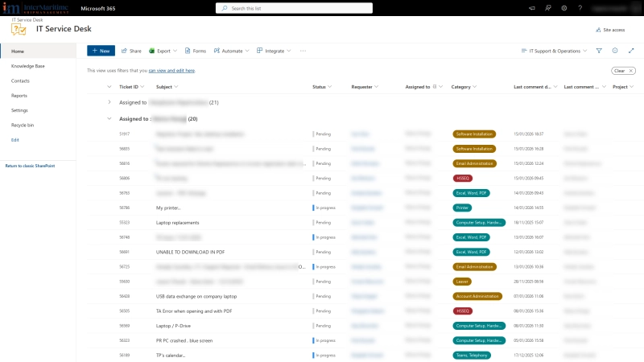Screen dimensions: 644x362
Task: Expand the list to full-screen content mode
Action: point(631,51)
